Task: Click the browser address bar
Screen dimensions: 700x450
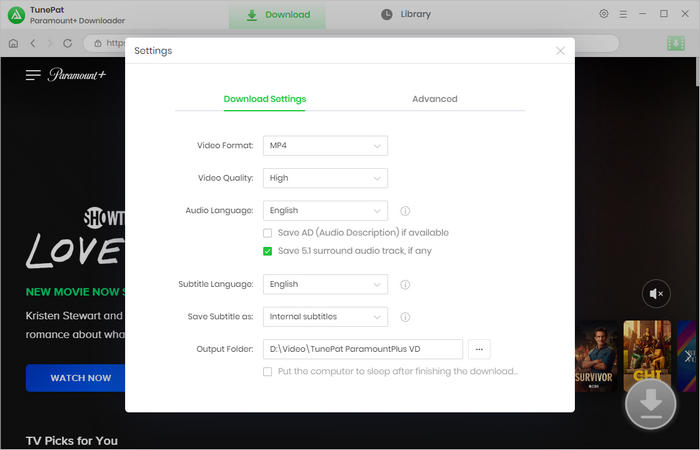Action: tap(350, 43)
